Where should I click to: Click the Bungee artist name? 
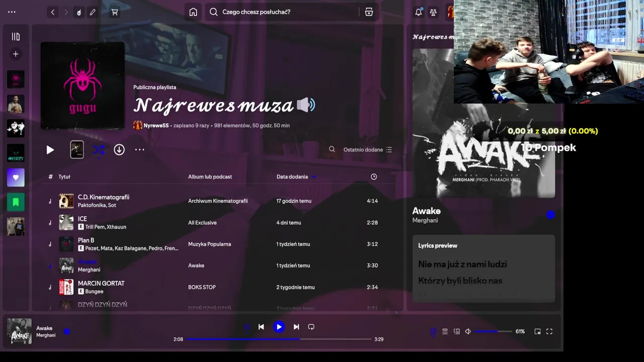coord(94,292)
